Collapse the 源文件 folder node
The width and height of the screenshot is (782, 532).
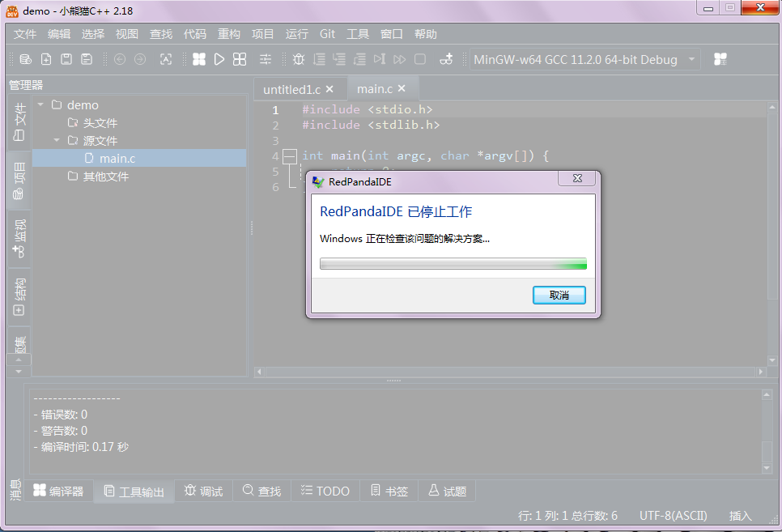(x=57, y=140)
